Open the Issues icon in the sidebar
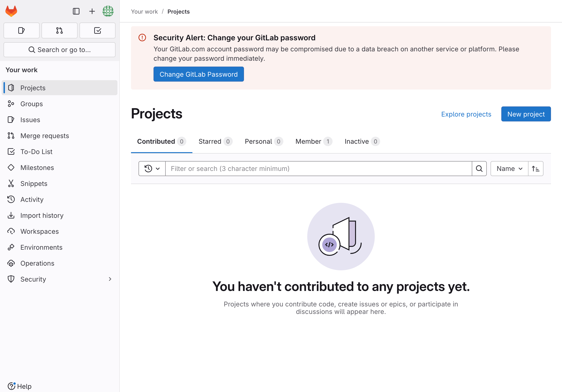The width and height of the screenshot is (562, 392). [x=11, y=120]
